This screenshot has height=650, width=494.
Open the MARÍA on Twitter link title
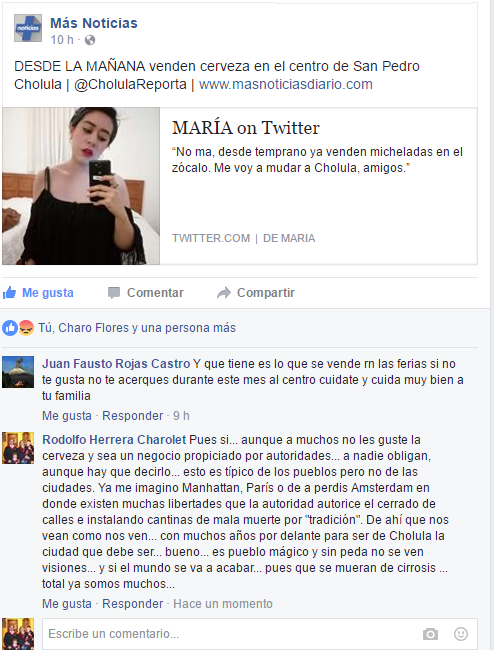tap(246, 128)
